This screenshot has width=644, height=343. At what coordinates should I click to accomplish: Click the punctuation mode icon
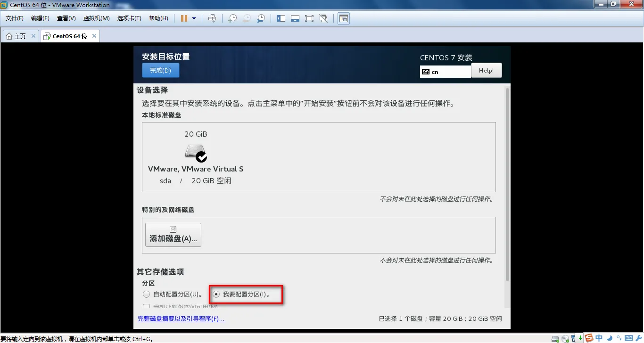coord(618,338)
